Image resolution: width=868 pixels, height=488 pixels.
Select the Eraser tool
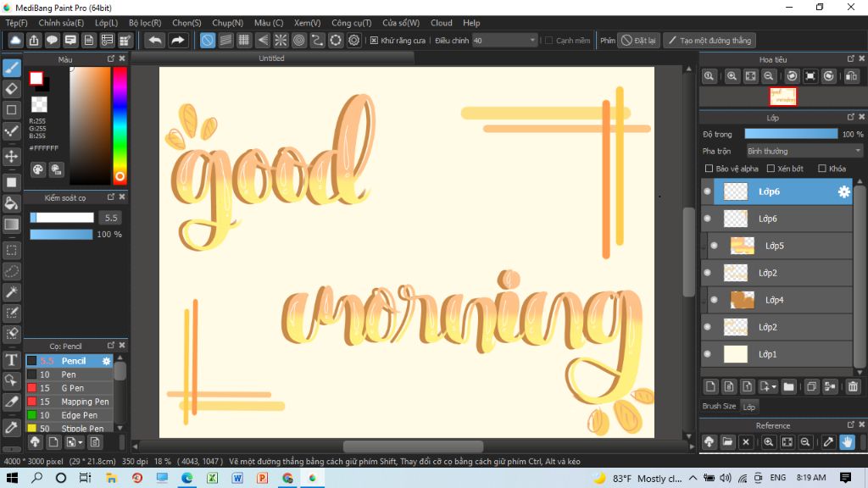(12, 88)
